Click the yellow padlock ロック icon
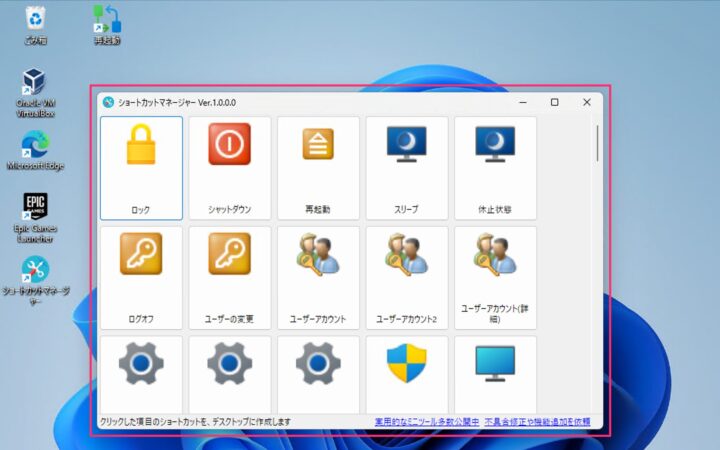Viewport: 720px width, 450px height. point(141,146)
